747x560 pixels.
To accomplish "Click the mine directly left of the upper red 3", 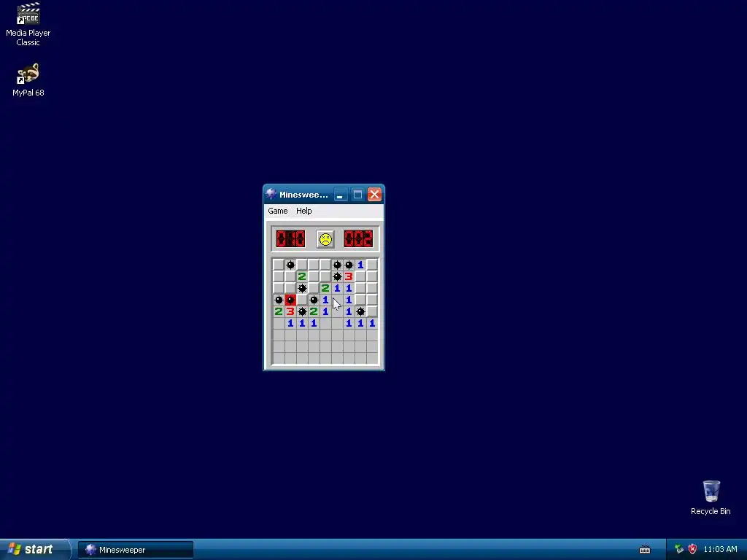I will click(337, 276).
